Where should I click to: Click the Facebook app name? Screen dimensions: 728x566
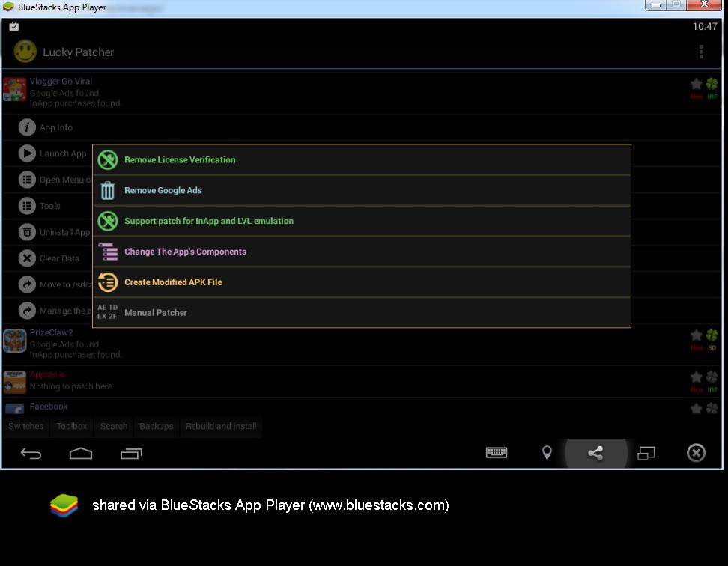(49, 407)
